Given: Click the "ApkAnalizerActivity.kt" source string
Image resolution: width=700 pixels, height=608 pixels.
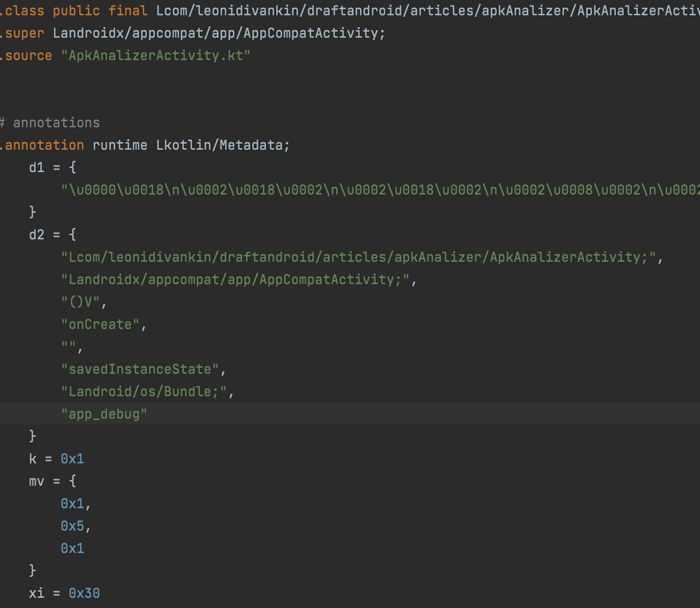Looking at the screenshot, I should 155,56.
